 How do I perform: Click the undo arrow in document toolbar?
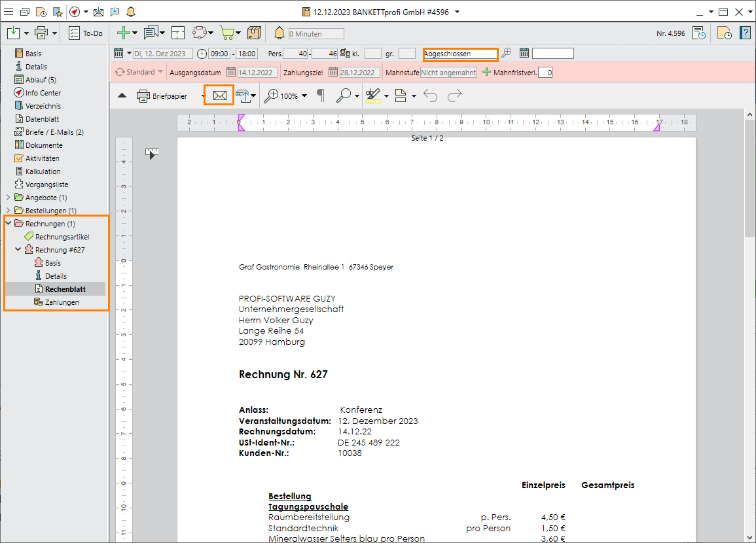coord(430,96)
